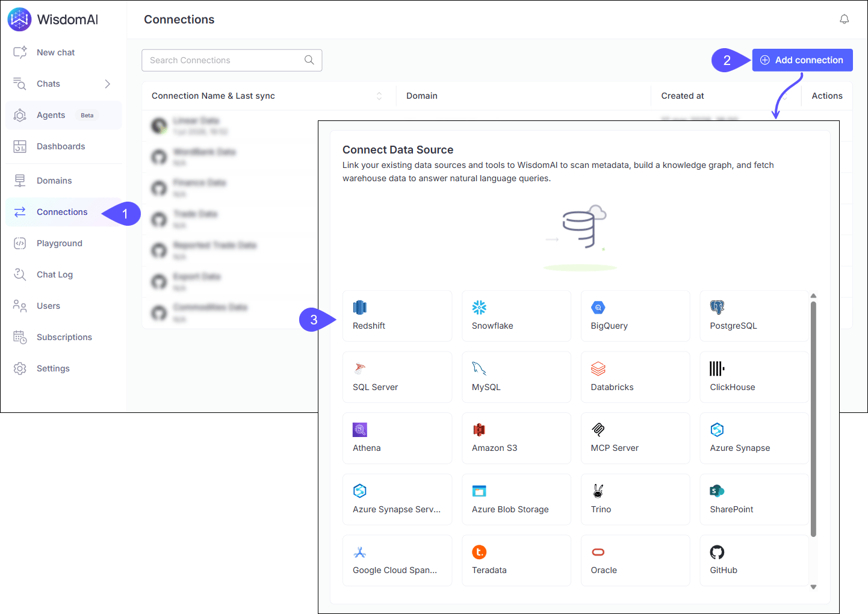The height and width of the screenshot is (614, 868).
Task: Click the Beta badge next to Agents
Action: (87, 116)
